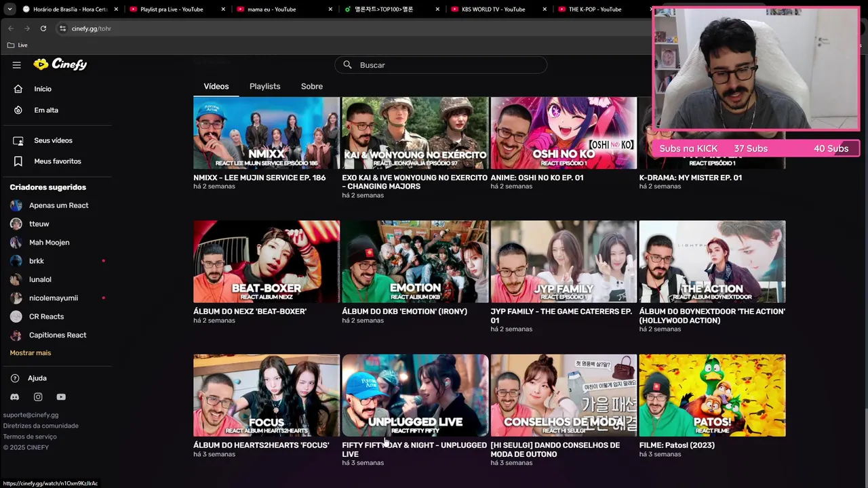Viewport: 868px width, 488px height.
Task: Open PATOS! filme thumbnail
Action: [712, 395]
